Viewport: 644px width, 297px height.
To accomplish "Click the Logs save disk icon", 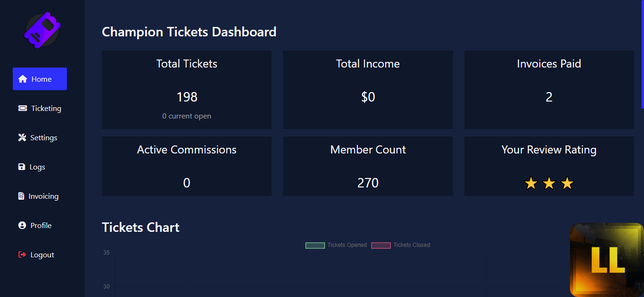I will (x=22, y=167).
